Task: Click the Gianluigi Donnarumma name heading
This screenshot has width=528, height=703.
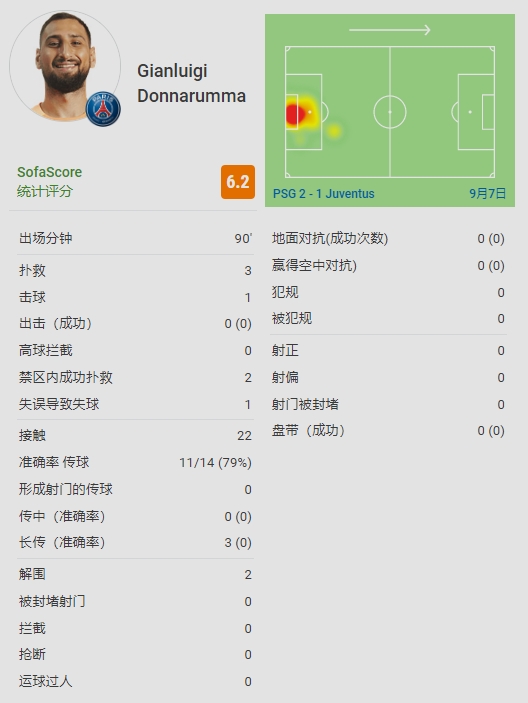Action: (x=191, y=83)
